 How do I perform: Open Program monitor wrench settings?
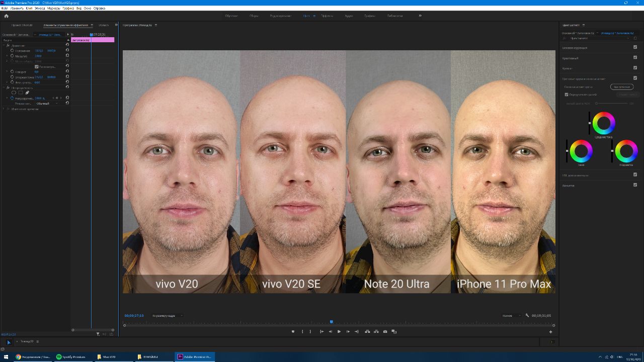[527, 315]
